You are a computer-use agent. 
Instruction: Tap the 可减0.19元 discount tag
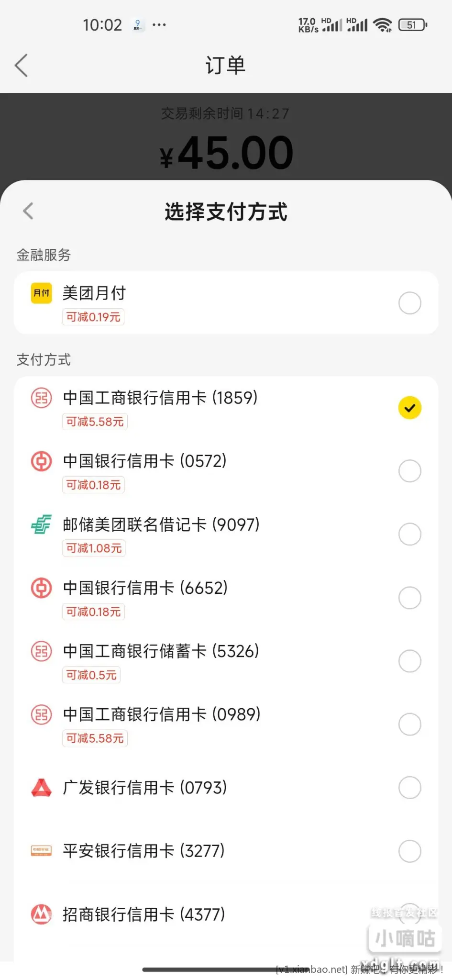coord(93,317)
